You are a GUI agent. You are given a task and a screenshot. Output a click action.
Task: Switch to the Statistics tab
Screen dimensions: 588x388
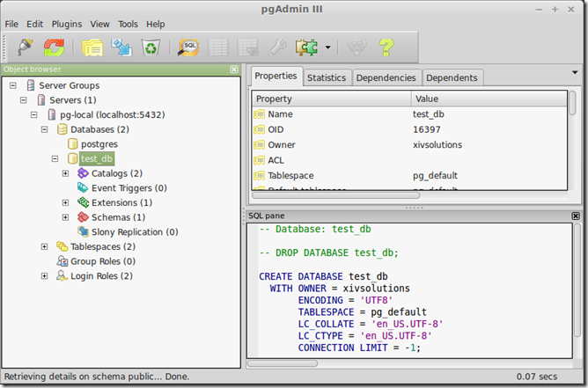[327, 77]
